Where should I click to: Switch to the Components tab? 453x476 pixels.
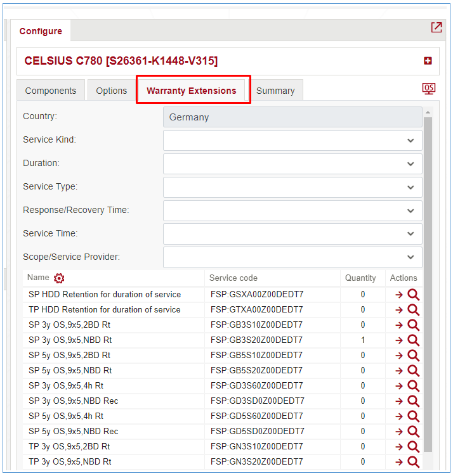pyautogui.click(x=51, y=91)
